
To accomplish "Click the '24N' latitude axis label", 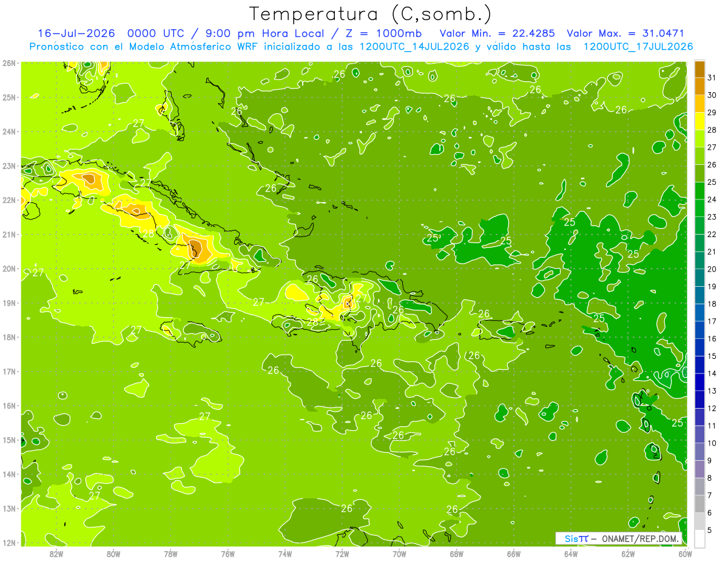I will click(x=9, y=132).
